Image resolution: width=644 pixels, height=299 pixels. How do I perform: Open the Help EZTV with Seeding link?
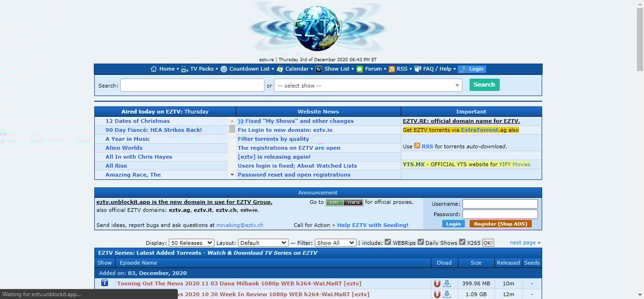point(372,225)
